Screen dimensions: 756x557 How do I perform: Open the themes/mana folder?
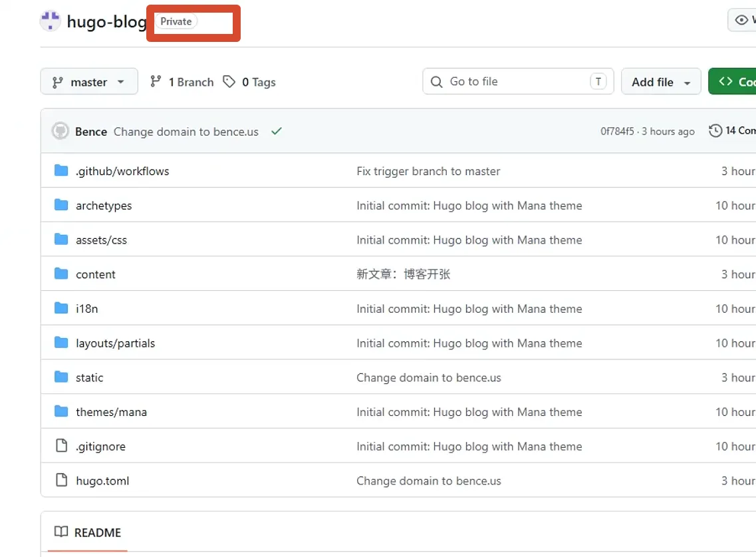coord(112,412)
